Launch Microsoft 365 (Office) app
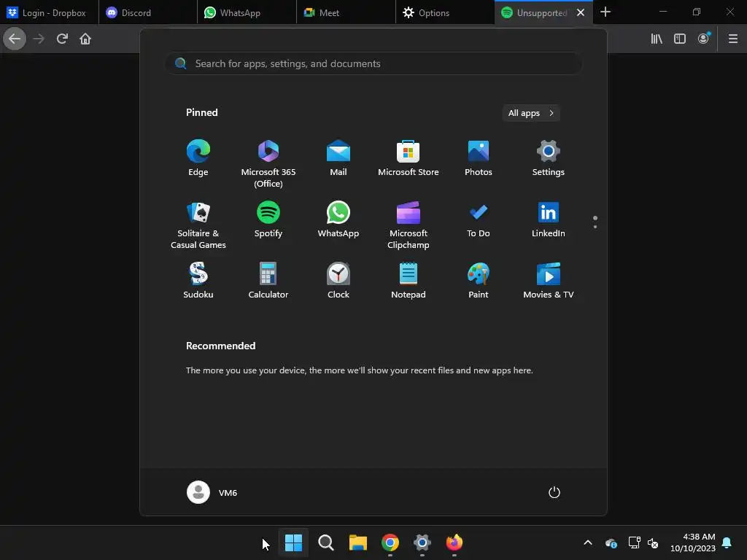The height and width of the screenshot is (560, 747). (268, 163)
